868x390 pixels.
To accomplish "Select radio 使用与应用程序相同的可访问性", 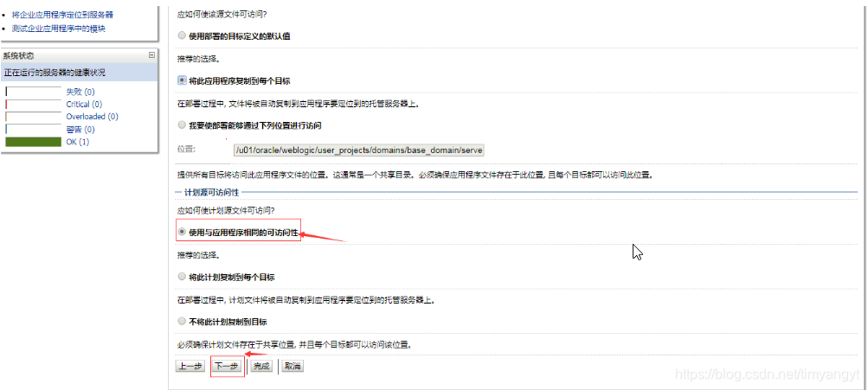I will (182, 232).
